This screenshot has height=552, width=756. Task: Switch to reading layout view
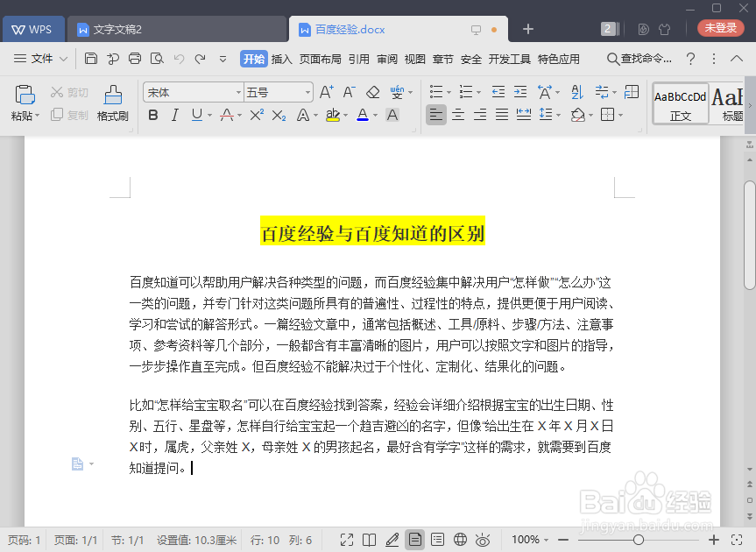tap(370, 540)
